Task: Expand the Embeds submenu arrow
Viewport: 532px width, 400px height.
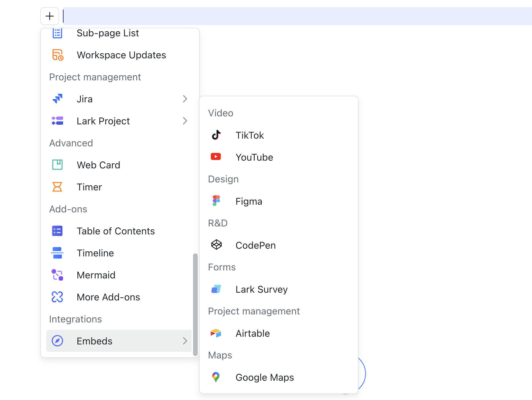Action: (x=185, y=341)
